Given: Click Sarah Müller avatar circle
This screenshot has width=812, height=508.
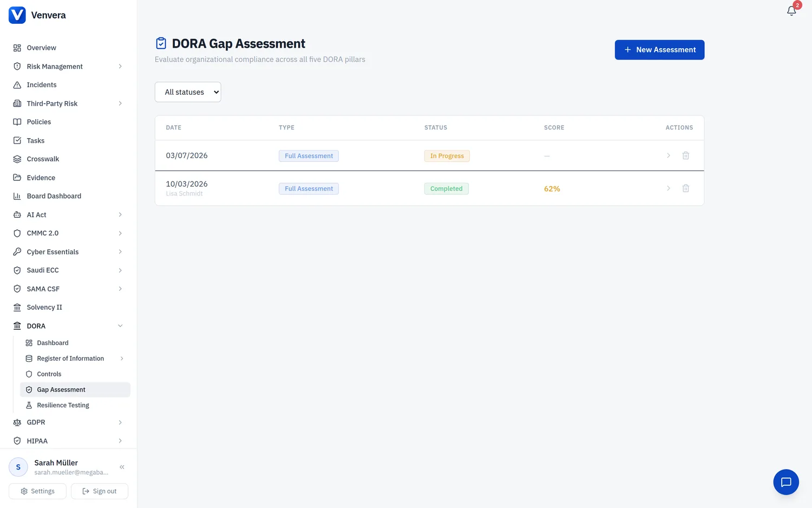Looking at the screenshot, I should (x=18, y=467).
